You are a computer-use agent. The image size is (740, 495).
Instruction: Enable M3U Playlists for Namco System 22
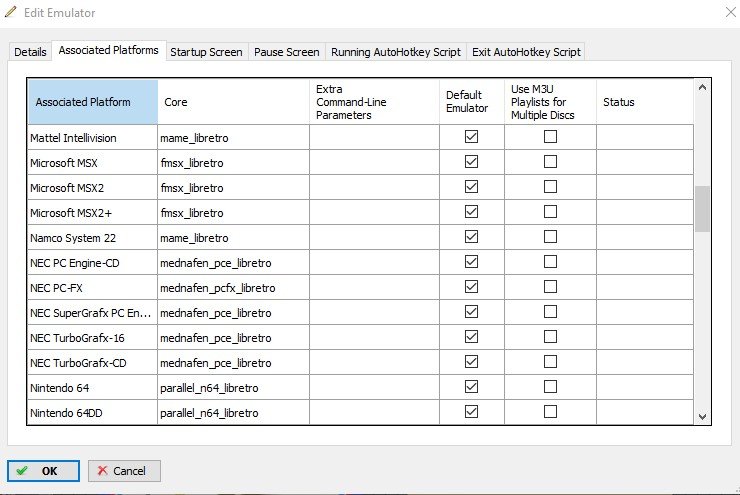point(550,237)
